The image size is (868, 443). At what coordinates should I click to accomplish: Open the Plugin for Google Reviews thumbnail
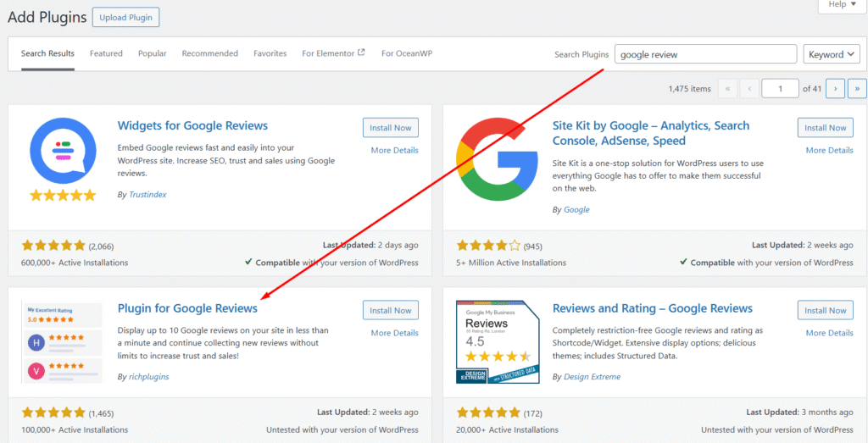(x=62, y=342)
